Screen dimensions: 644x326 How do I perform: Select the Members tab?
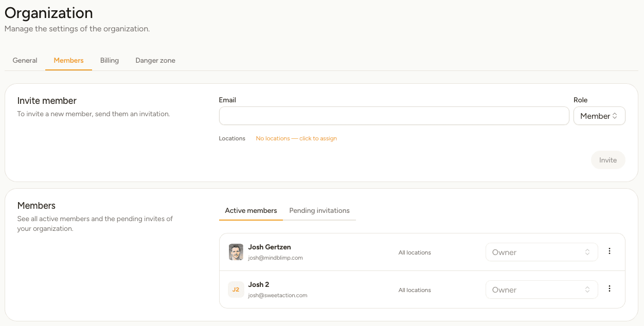(x=68, y=60)
